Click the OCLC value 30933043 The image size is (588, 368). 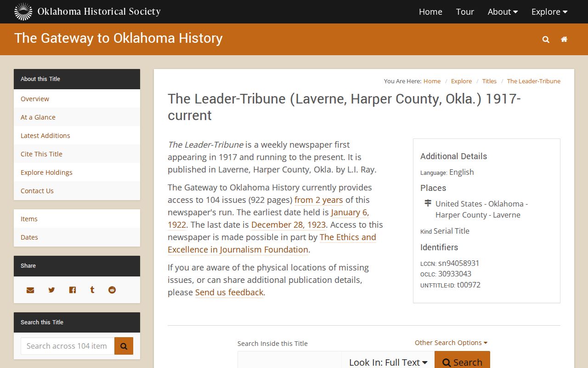[455, 274]
